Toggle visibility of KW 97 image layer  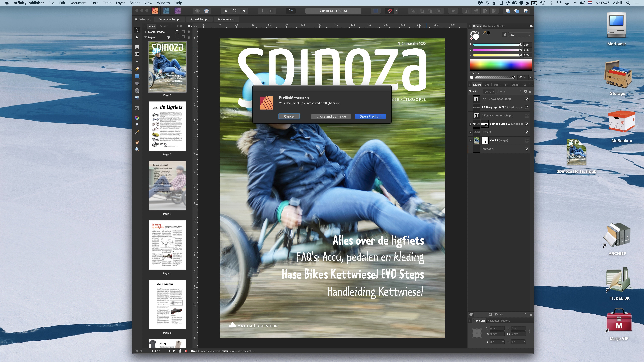tap(527, 140)
